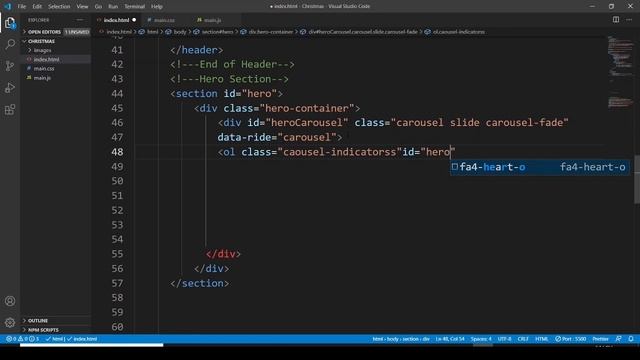
Task: Expand the Open Editors section
Action: [x=44, y=32]
